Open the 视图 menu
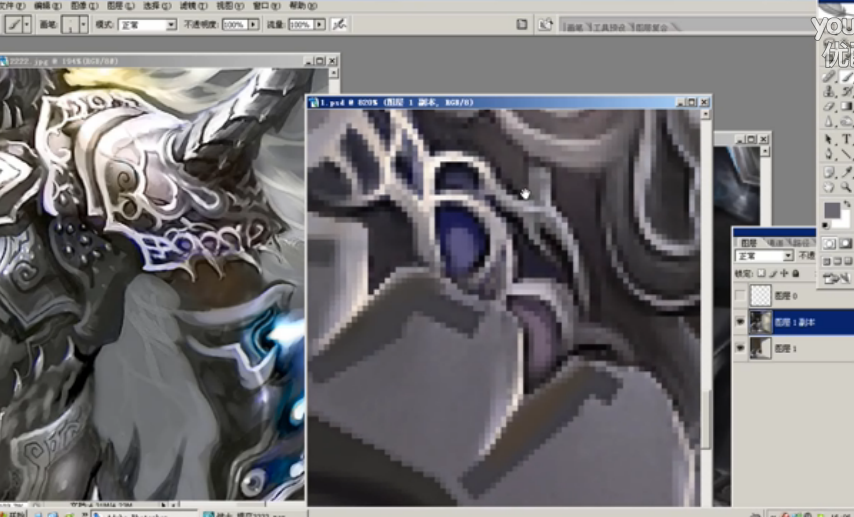The width and height of the screenshot is (854, 517). coord(230,5)
